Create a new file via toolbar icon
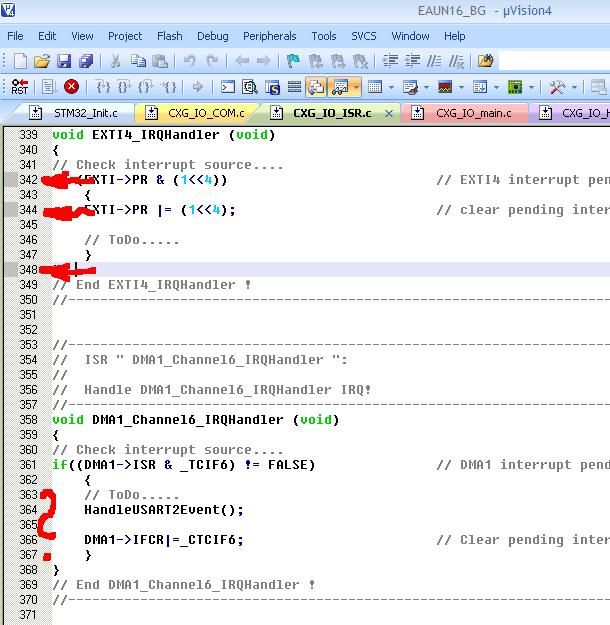Viewport: 610px width, 625px height. tap(20, 61)
